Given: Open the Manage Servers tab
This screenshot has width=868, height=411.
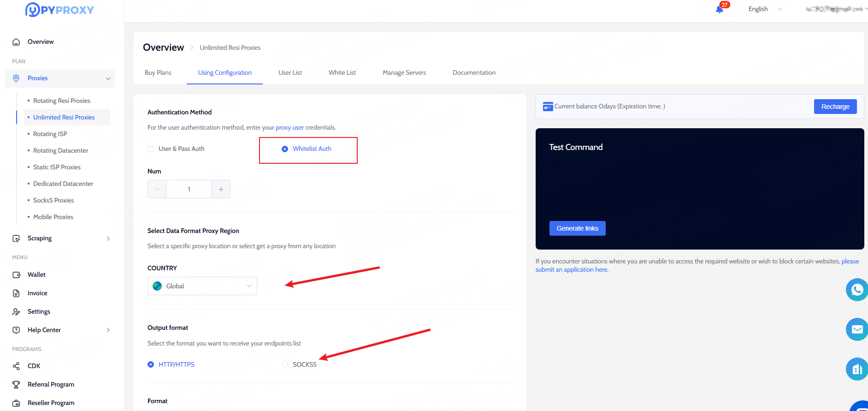Looking at the screenshot, I should (x=404, y=73).
